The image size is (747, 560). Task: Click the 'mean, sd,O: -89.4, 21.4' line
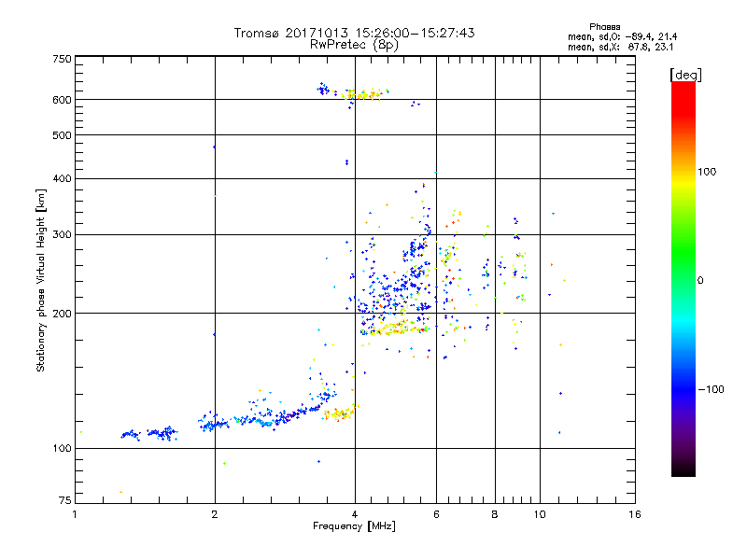coord(622,36)
